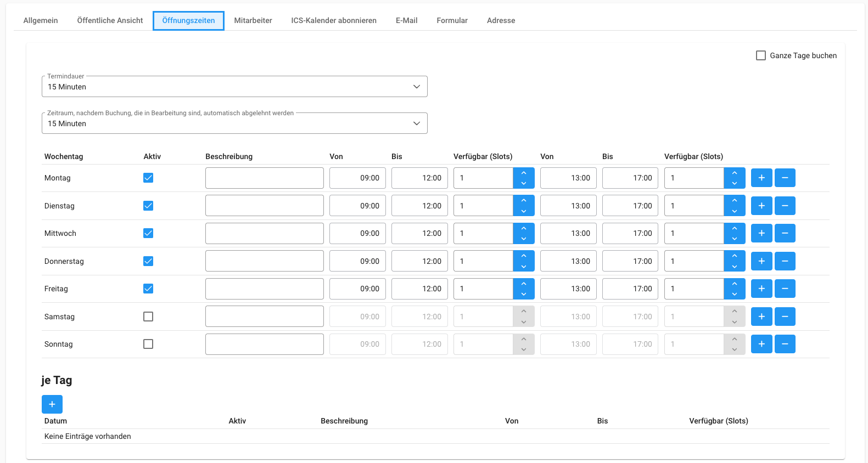Enable the Ganze Tage buchen checkbox
This screenshot has width=868, height=463.
[760, 55]
